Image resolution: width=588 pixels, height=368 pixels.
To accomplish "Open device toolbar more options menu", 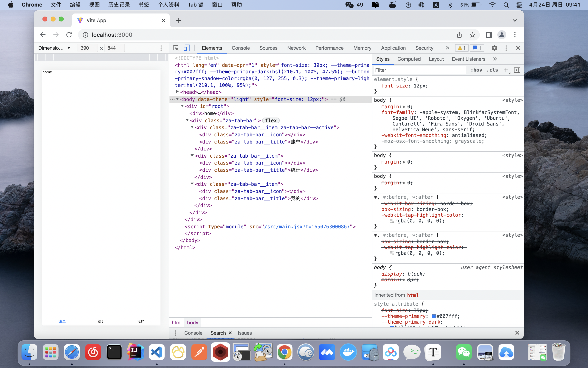I will [x=161, y=48].
